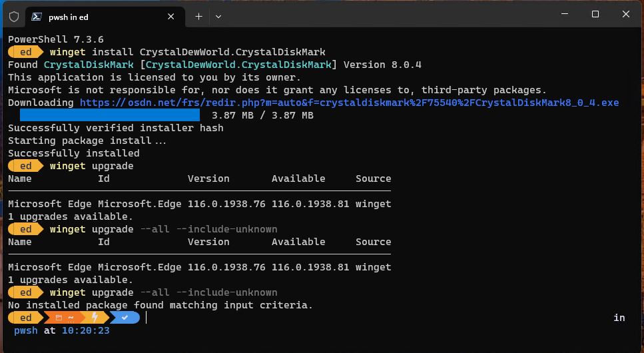Click the shield icon in the title bar
Screen dimensions: 644x353
14,17
